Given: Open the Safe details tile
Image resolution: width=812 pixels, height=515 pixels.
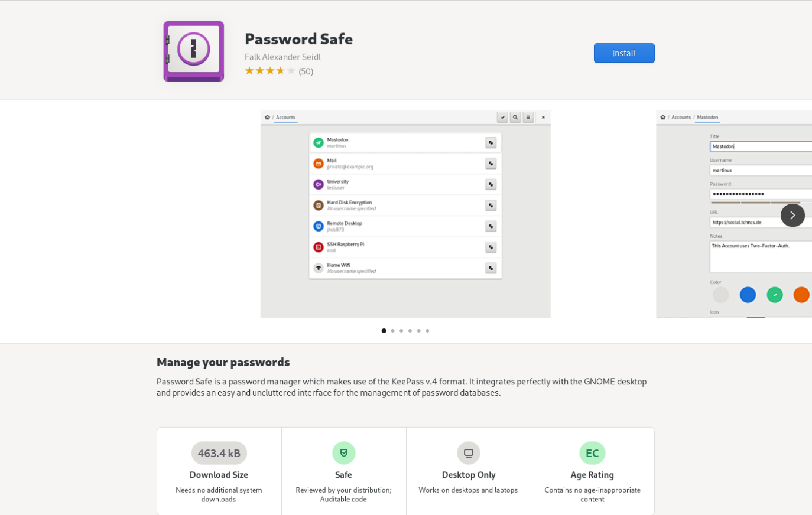Looking at the screenshot, I should pyautogui.click(x=344, y=471).
